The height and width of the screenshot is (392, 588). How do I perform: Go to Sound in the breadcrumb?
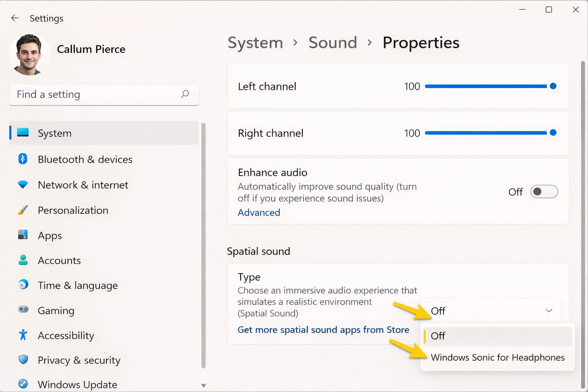[x=332, y=42]
